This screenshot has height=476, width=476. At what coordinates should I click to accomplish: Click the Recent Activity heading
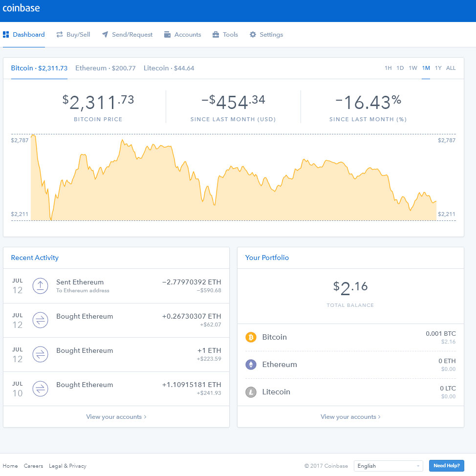tap(35, 258)
